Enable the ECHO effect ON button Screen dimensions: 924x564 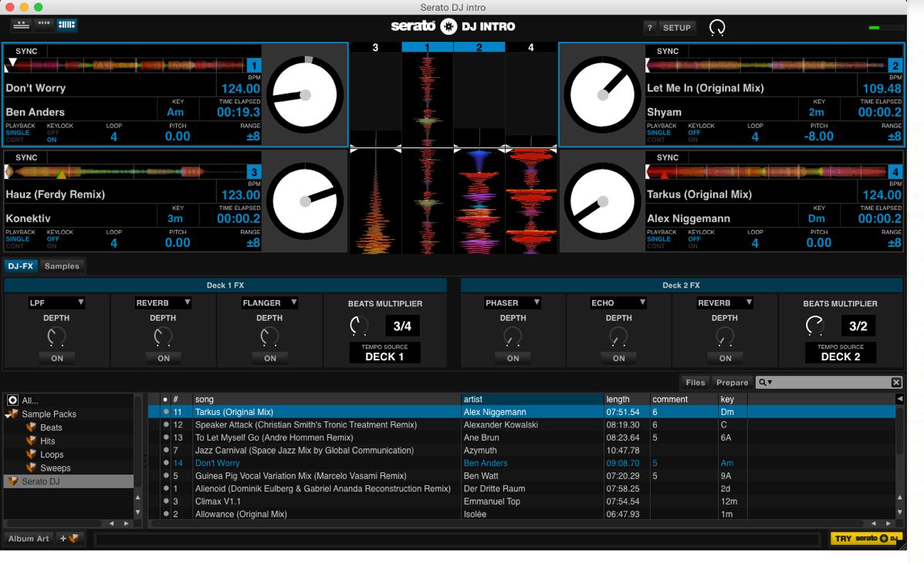pos(618,358)
